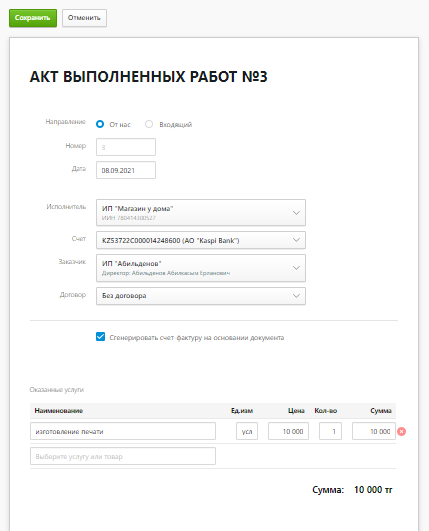
Task: Toggle Сгенерировать счет-фактуру checkbox
Action: pyautogui.click(x=100, y=337)
